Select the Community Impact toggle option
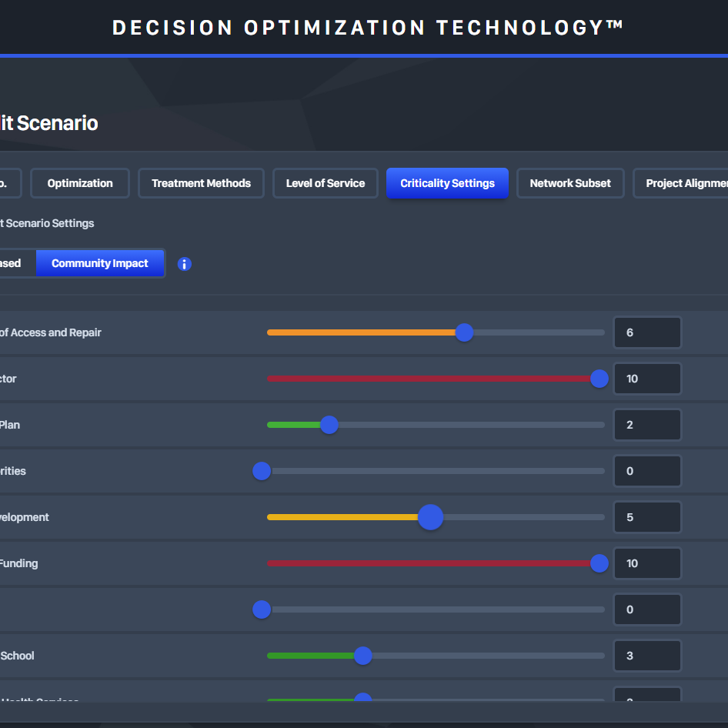Image resolution: width=728 pixels, height=728 pixels. (x=100, y=263)
